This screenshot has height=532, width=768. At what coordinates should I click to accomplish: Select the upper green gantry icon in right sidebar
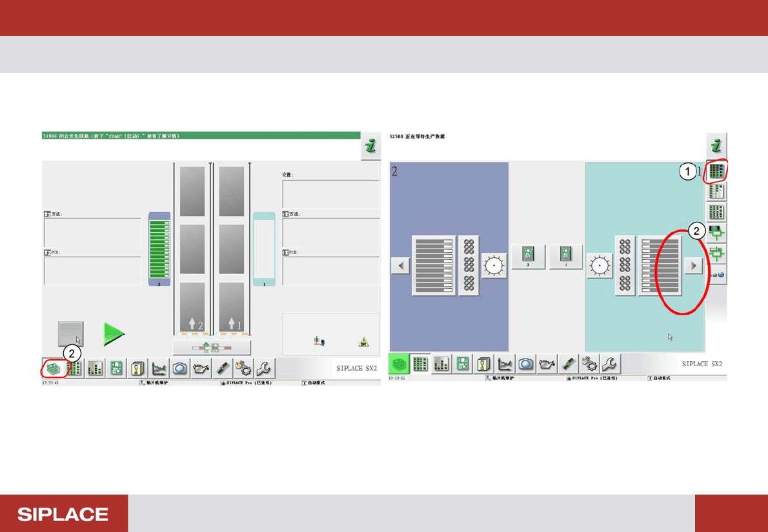(x=716, y=232)
